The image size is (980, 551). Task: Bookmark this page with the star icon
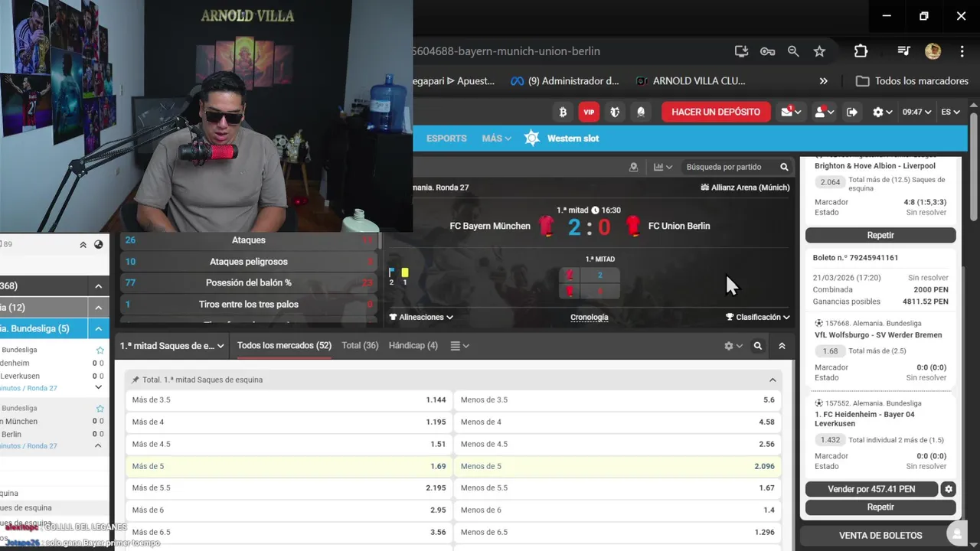pos(819,51)
